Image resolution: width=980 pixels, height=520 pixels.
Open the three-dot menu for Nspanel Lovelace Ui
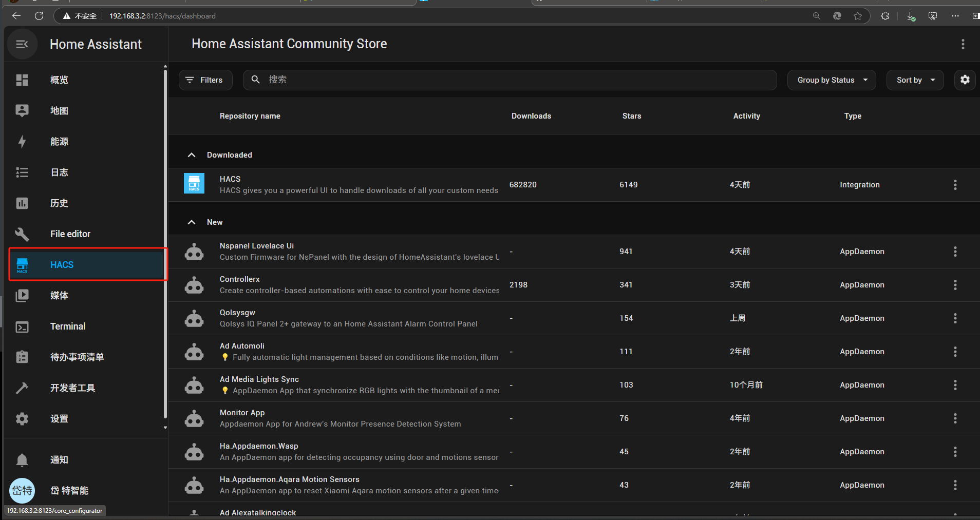pos(955,252)
